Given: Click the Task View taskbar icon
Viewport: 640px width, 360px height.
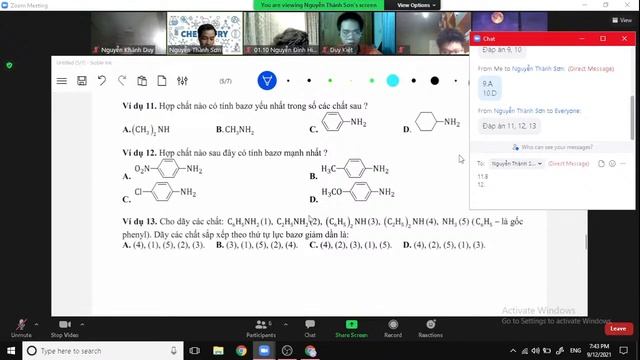Looking at the screenshot, I should 195,351.
